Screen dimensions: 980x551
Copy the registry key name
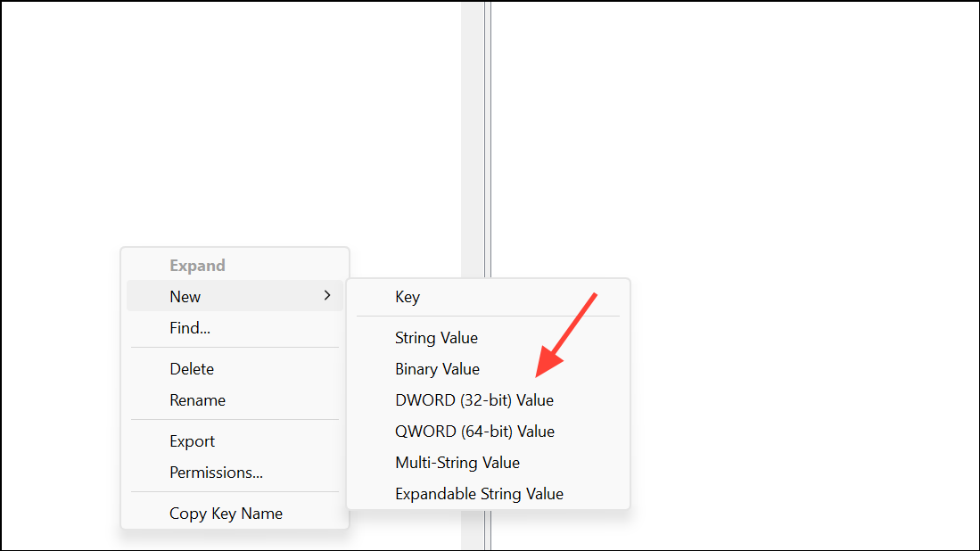click(x=226, y=513)
